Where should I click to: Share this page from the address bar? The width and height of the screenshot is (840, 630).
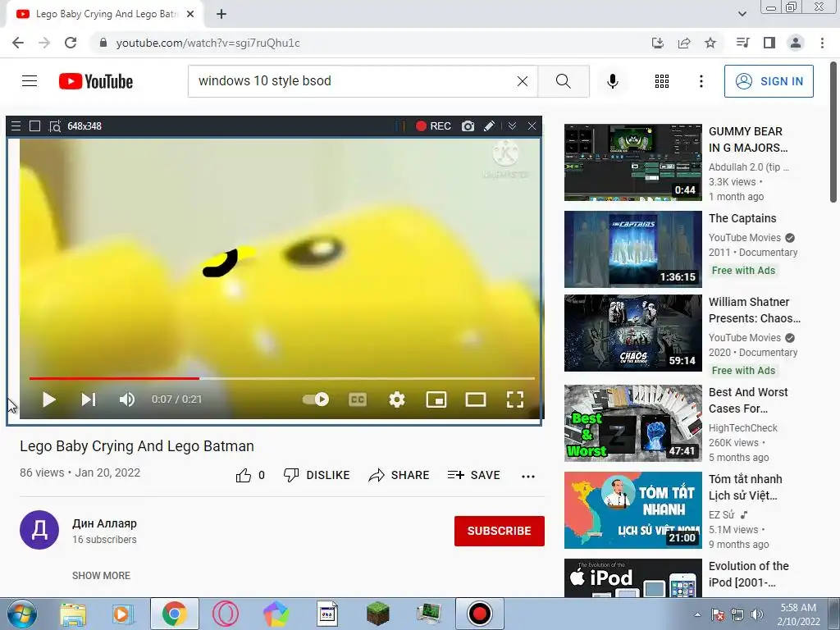click(684, 43)
